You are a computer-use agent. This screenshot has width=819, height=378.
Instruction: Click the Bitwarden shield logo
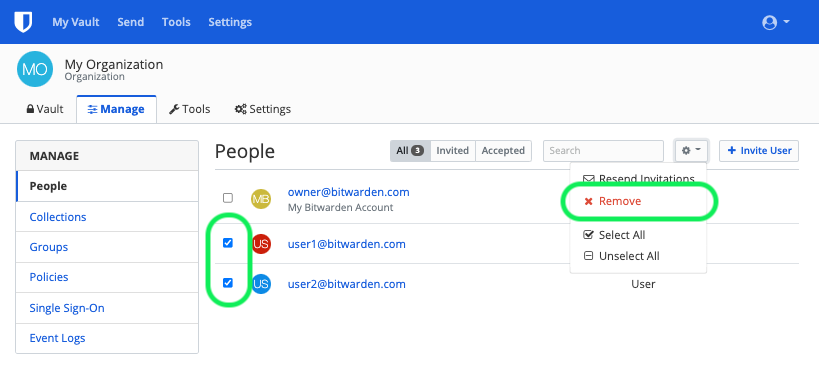23,22
